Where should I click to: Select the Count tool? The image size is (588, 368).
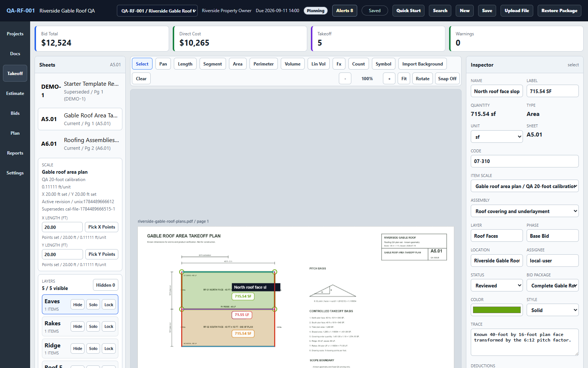click(x=359, y=64)
